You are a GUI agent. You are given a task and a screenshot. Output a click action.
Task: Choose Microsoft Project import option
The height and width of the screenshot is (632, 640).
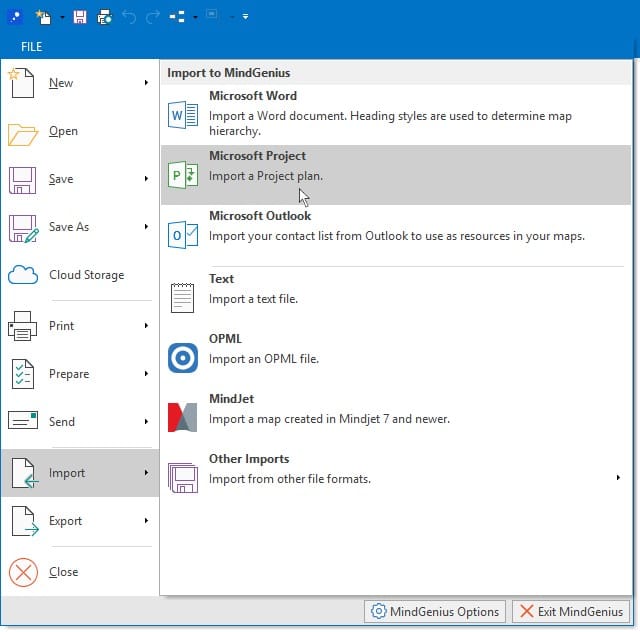point(396,175)
